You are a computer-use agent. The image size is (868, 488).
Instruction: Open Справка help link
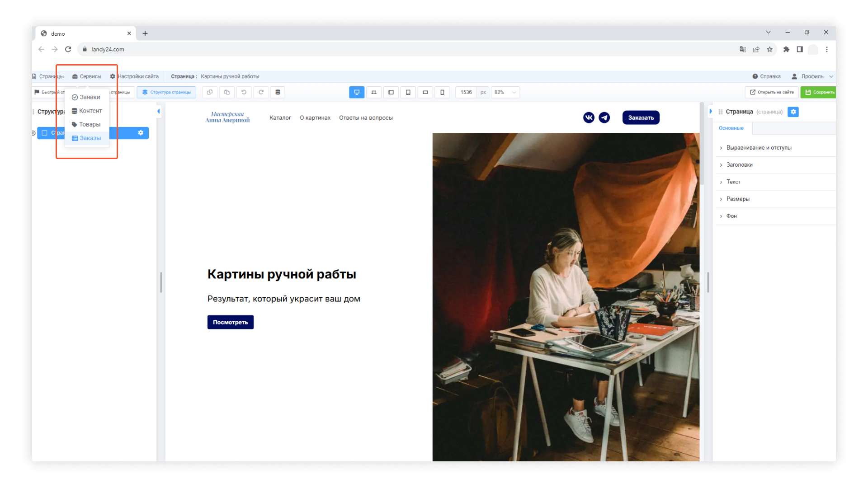767,76
